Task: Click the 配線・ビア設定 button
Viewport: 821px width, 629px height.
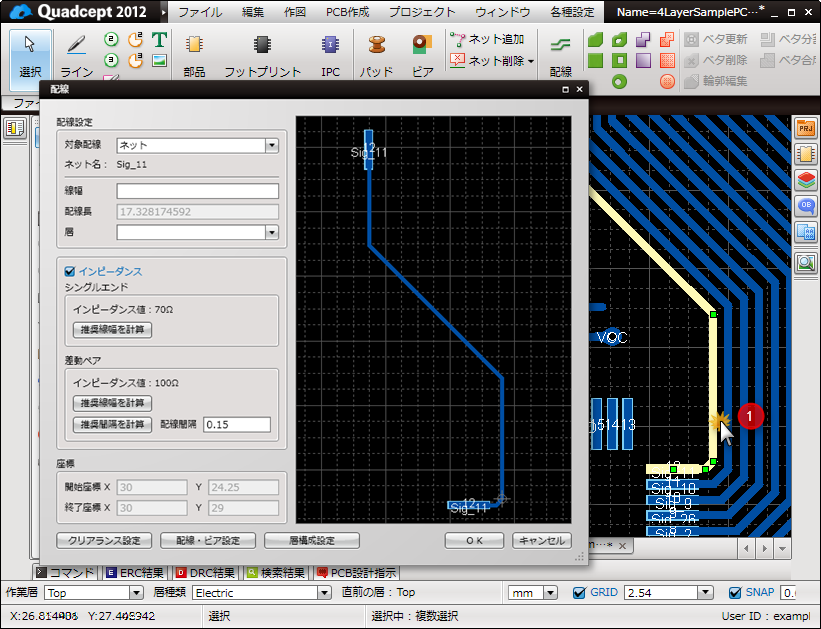Action: tap(208, 540)
